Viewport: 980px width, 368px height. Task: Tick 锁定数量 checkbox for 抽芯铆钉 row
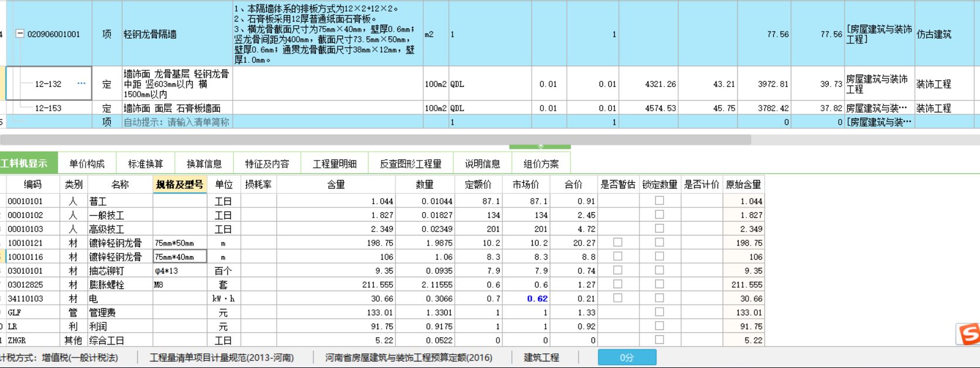[x=659, y=270]
